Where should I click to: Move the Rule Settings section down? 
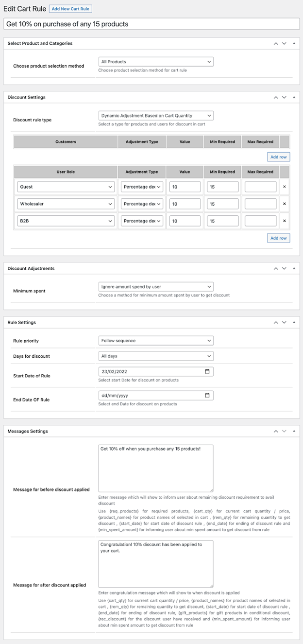[x=285, y=322]
